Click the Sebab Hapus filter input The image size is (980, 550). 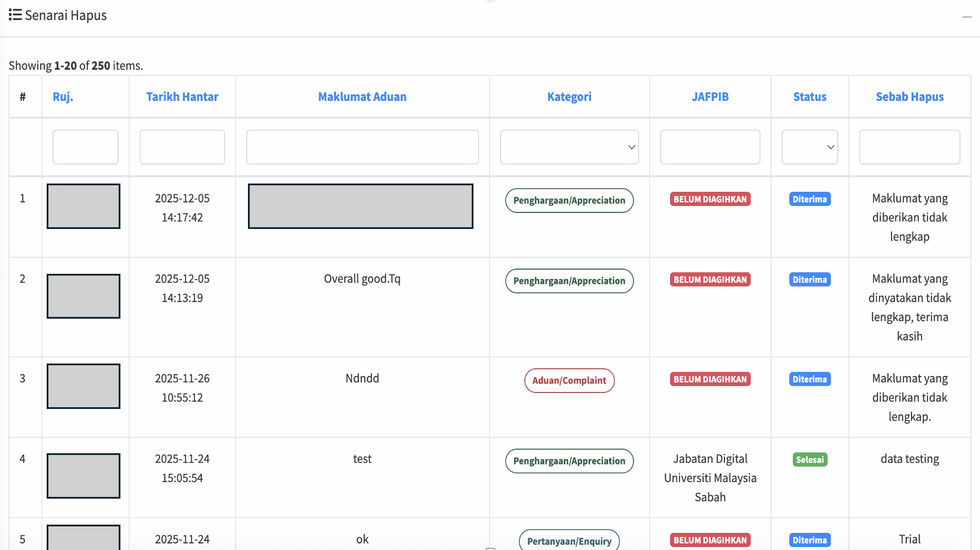coord(909,147)
